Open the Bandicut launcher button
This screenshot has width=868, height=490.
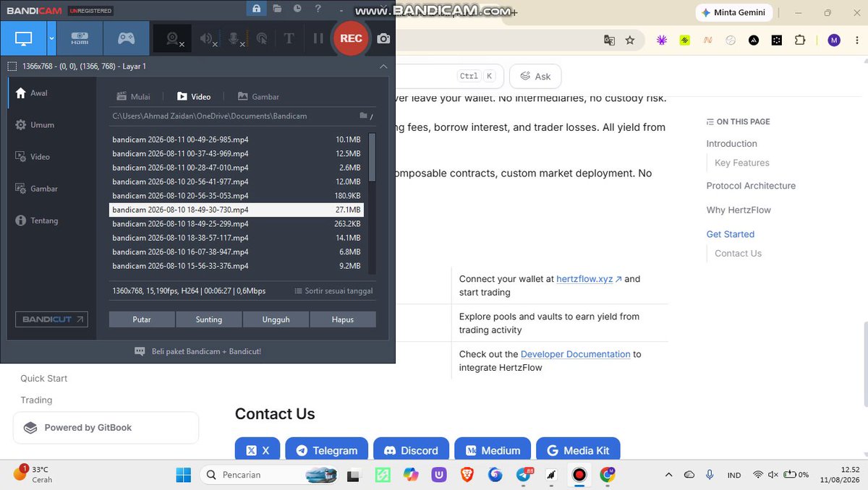[x=51, y=319]
